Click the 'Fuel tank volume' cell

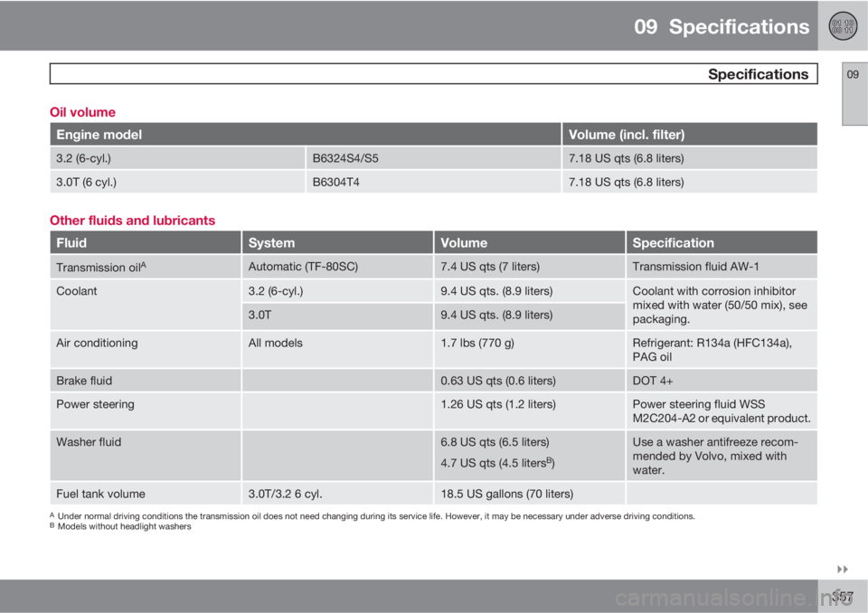(146, 494)
